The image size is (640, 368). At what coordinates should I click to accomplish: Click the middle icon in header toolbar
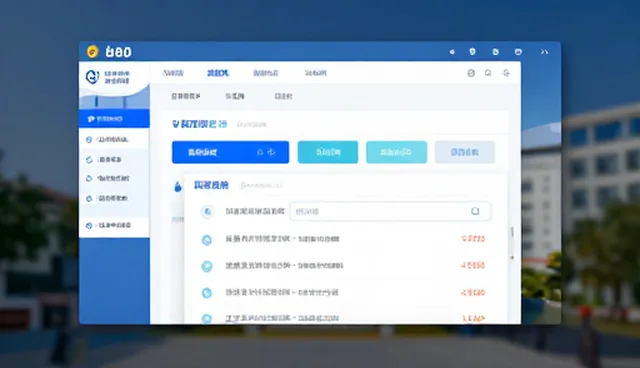(x=488, y=73)
